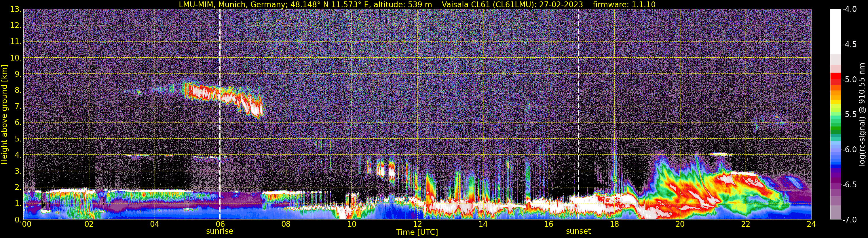Click the time axis tick "08"
Viewport: 868px width, 238px height.
[x=286, y=224]
